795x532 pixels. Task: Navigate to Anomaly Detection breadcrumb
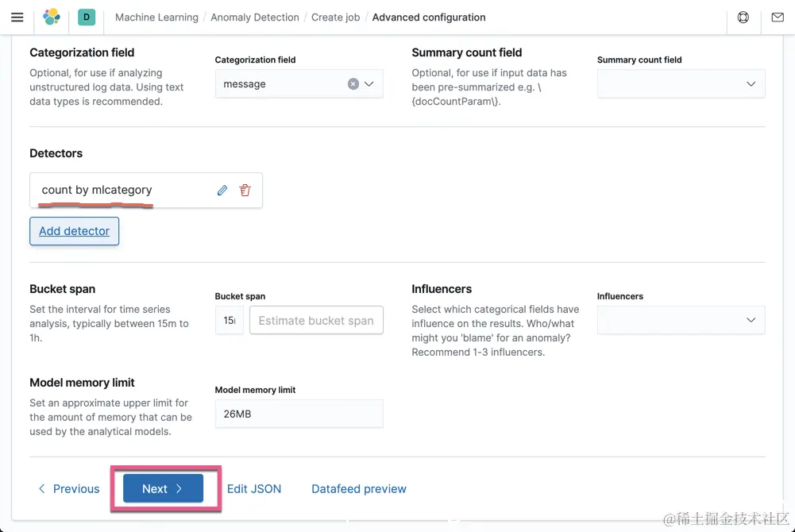[x=255, y=17]
